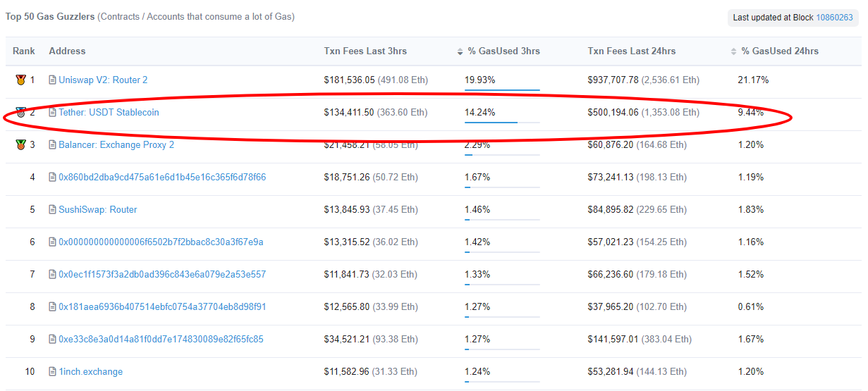This screenshot has height=391, width=868.
Task: Click the 1.67% gas usage bar
Action: click(x=502, y=187)
